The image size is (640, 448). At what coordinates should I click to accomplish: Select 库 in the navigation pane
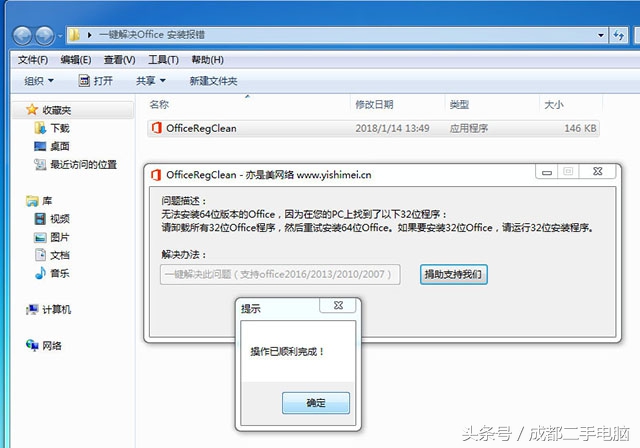coord(47,201)
